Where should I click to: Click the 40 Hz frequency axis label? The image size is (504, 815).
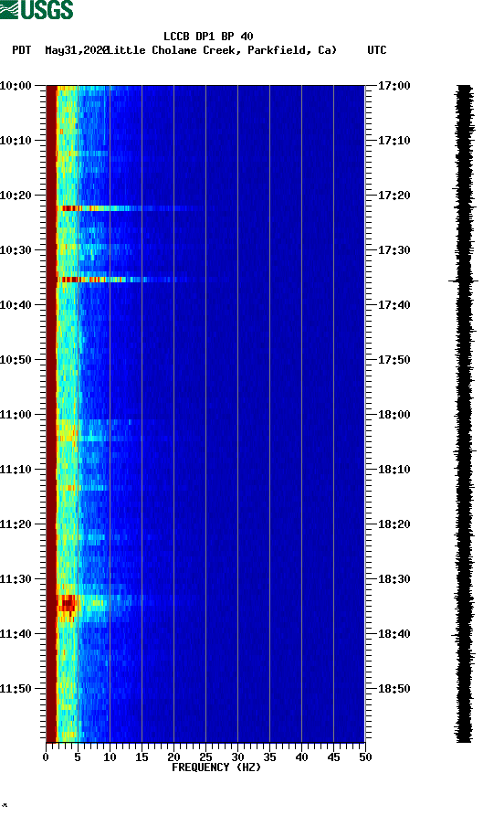(x=301, y=757)
